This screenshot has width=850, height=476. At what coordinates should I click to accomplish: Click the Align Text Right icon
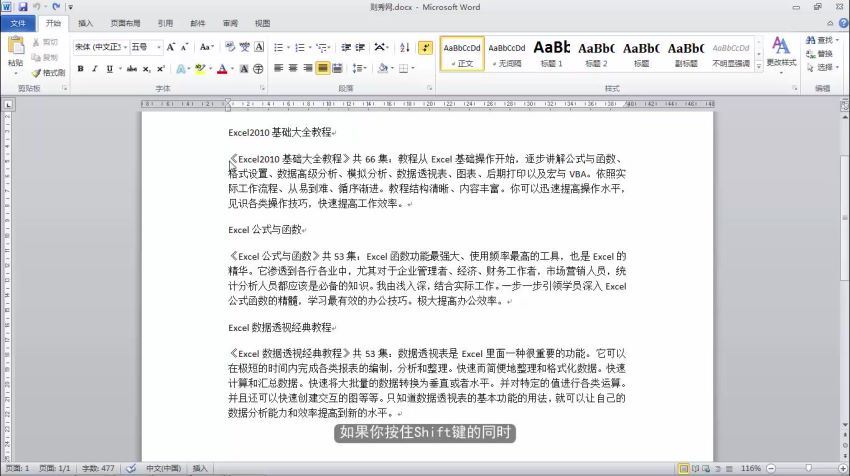pyautogui.click(x=308, y=68)
